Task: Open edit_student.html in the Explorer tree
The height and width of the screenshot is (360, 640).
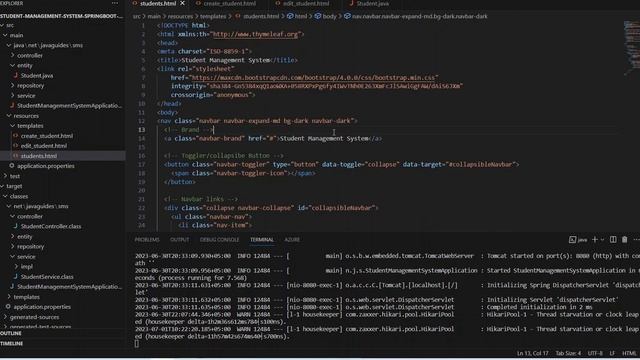Action: (x=44, y=146)
